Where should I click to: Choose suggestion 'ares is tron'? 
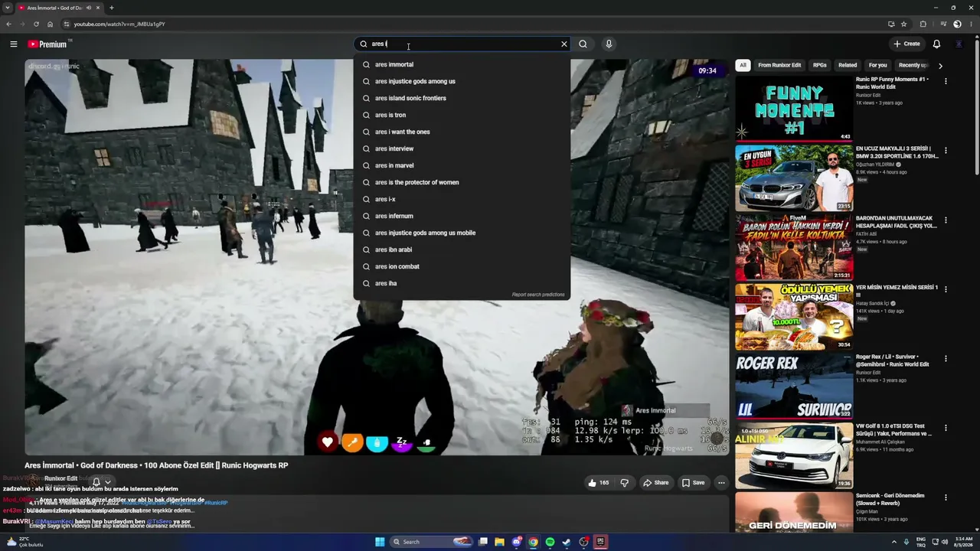(x=462, y=115)
